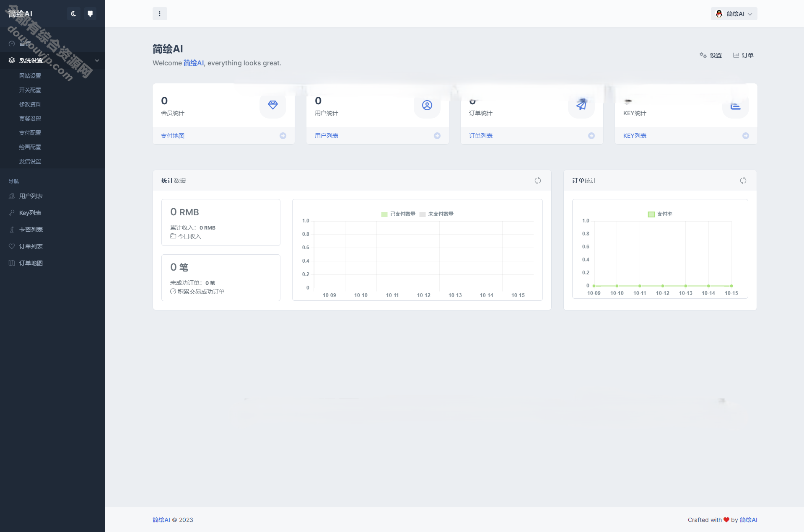
Task: Click the 订单 button near the page title
Action: pos(743,55)
